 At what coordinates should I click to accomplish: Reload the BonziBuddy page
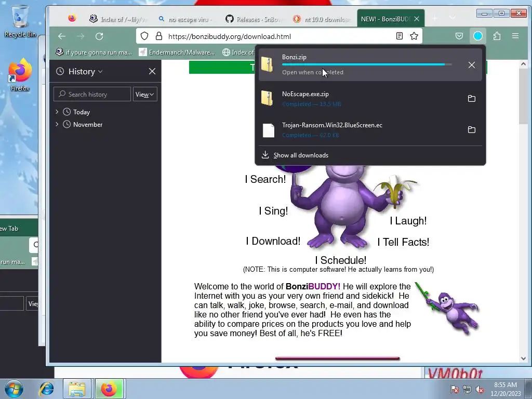(99, 36)
